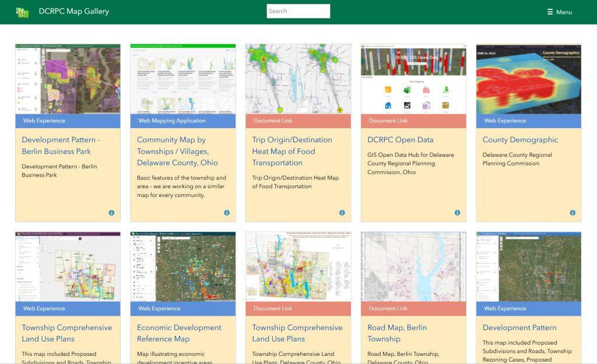
Task: Click the Economic Development Reference Map thumbnail
Action: pyautogui.click(x=183, y=267)
